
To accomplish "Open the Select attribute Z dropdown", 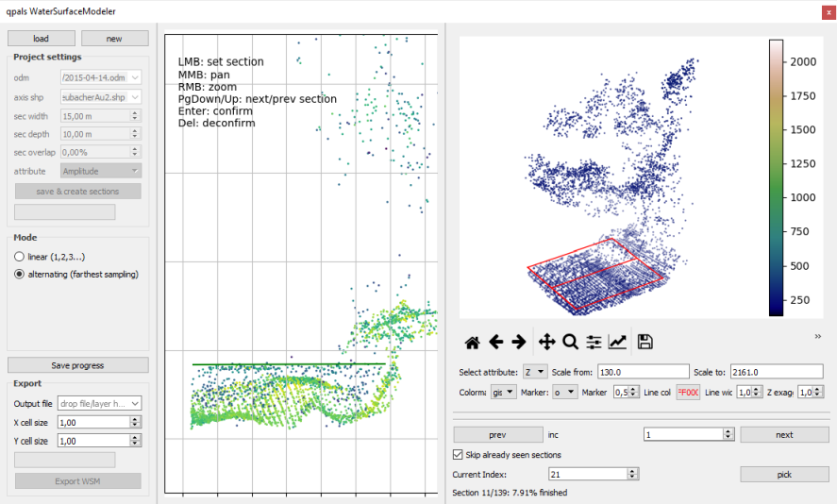I will tap(535, 372).
